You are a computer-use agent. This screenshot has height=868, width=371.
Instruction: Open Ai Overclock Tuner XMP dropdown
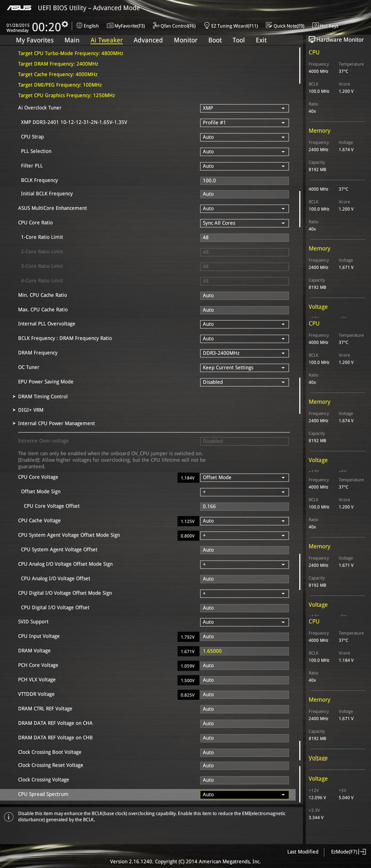[x=245, y=108]
